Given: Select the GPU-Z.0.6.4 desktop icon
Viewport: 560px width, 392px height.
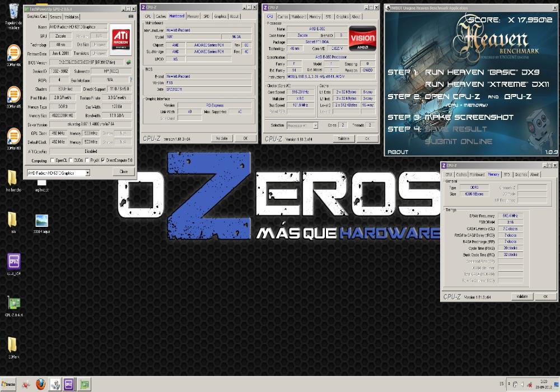Looking at the screenshot, I should click(13, 306).
